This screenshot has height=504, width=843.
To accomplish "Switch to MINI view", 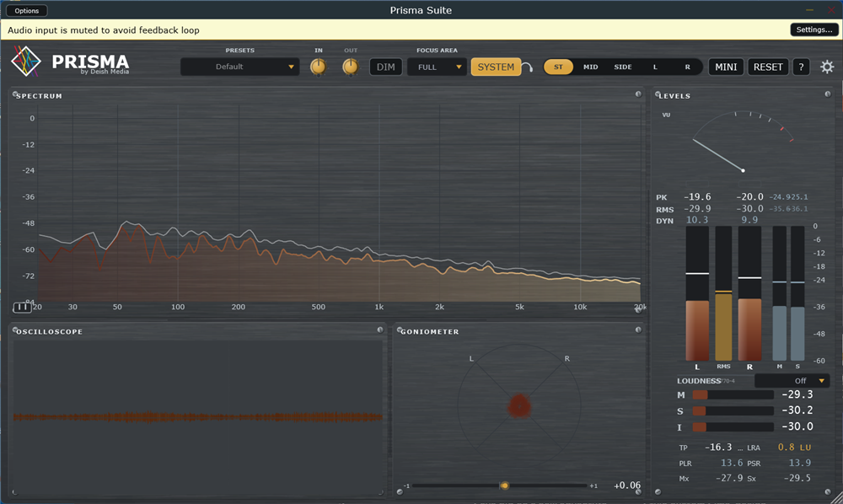I will coord(726,67).
